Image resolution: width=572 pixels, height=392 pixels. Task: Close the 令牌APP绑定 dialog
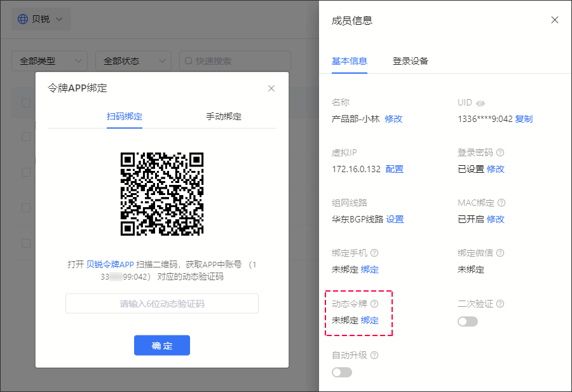point(271,88)
